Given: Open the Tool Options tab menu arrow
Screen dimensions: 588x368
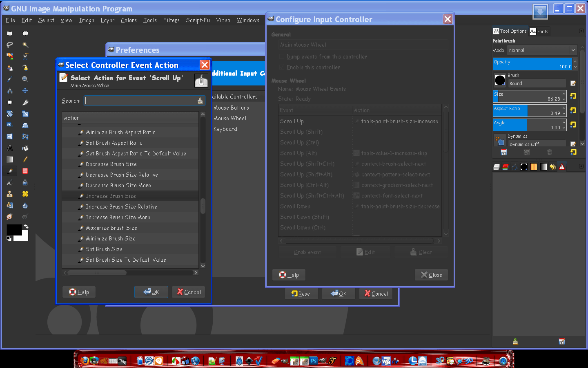Looking at the screenshot, I should (581, 31).
